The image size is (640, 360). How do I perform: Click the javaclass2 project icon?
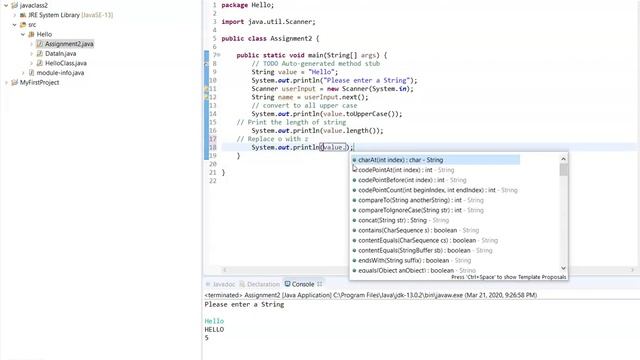click(15, 5)
